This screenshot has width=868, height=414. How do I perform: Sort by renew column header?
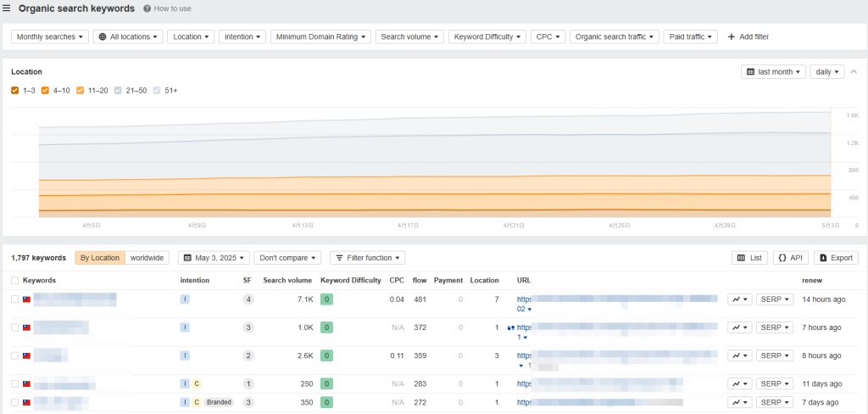812,281
